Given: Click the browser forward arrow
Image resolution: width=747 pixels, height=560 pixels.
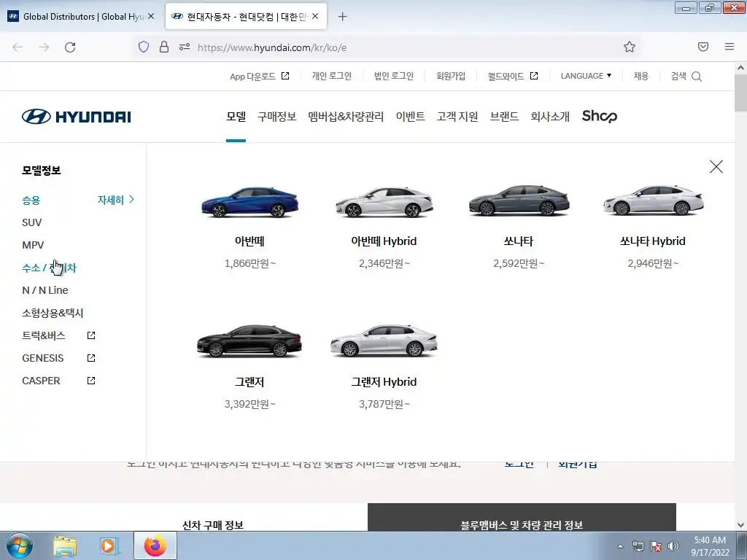Looking at the screenshot, I should (x=44, y=47).
